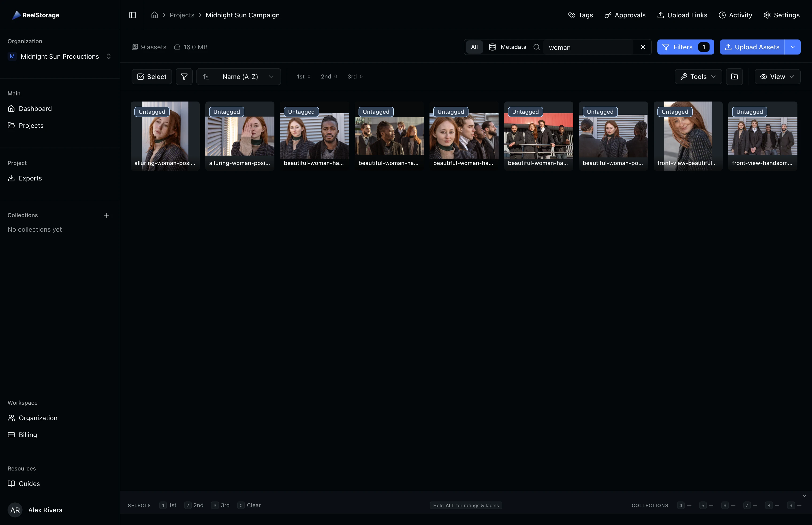
Task: Click the home icon in the breadcrumb
Action: (x=154, y=15)
